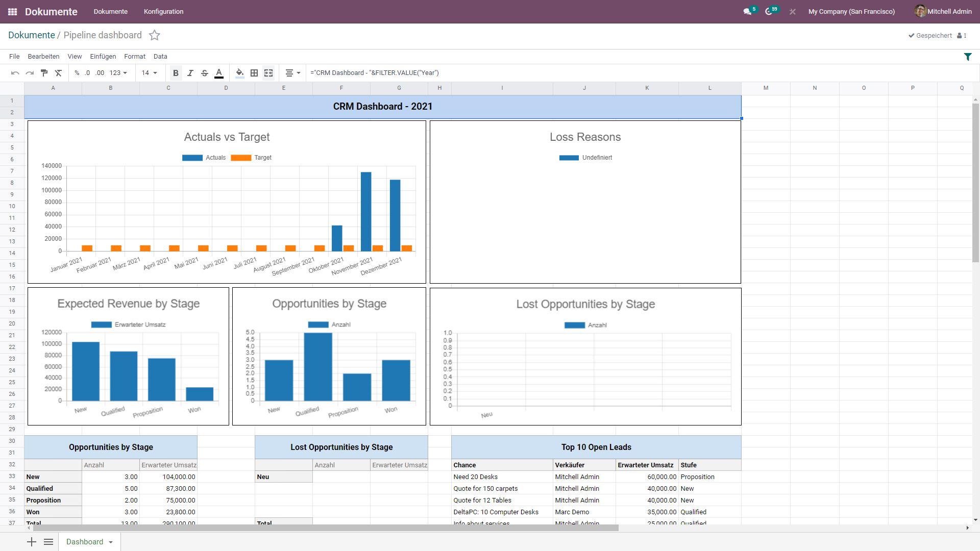The height and width of the screenshot is (551, 980).
Task: Click the clear formatting icon
Action: click(x=58, y=73)
